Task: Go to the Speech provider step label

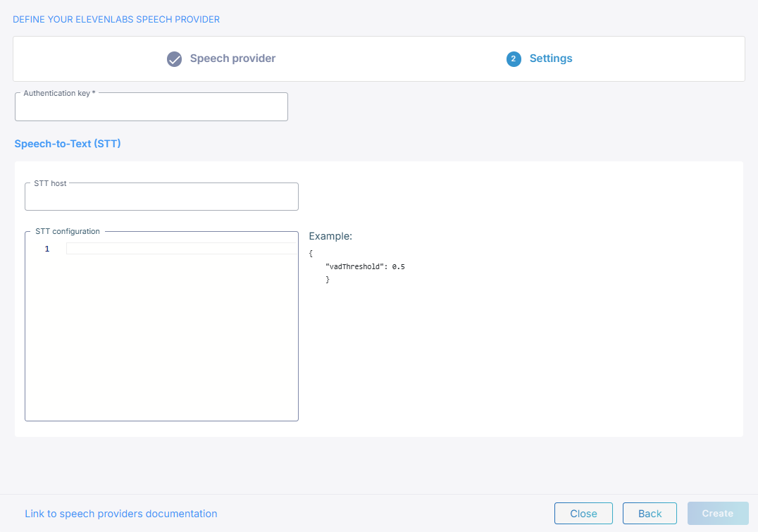Action: pos(232,58)
